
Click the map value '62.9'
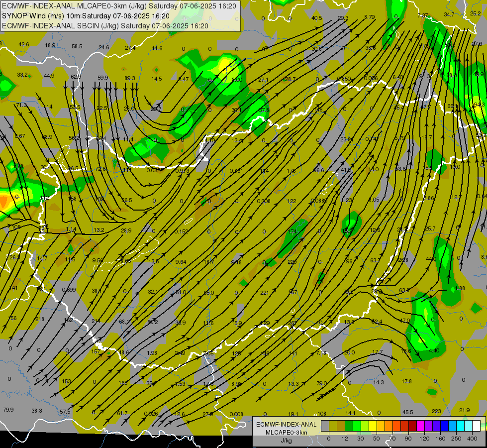[76, 77]
